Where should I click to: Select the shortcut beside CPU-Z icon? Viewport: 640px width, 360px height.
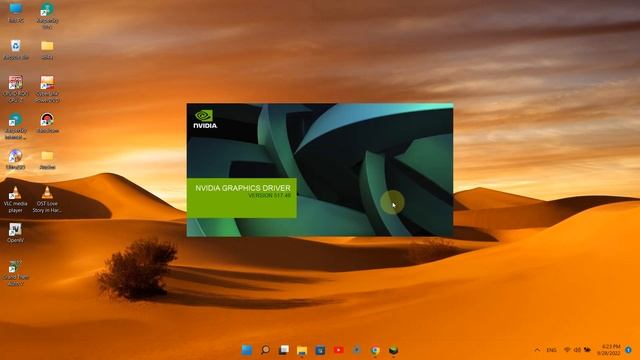pyautogui.click(x=47, y=89)
